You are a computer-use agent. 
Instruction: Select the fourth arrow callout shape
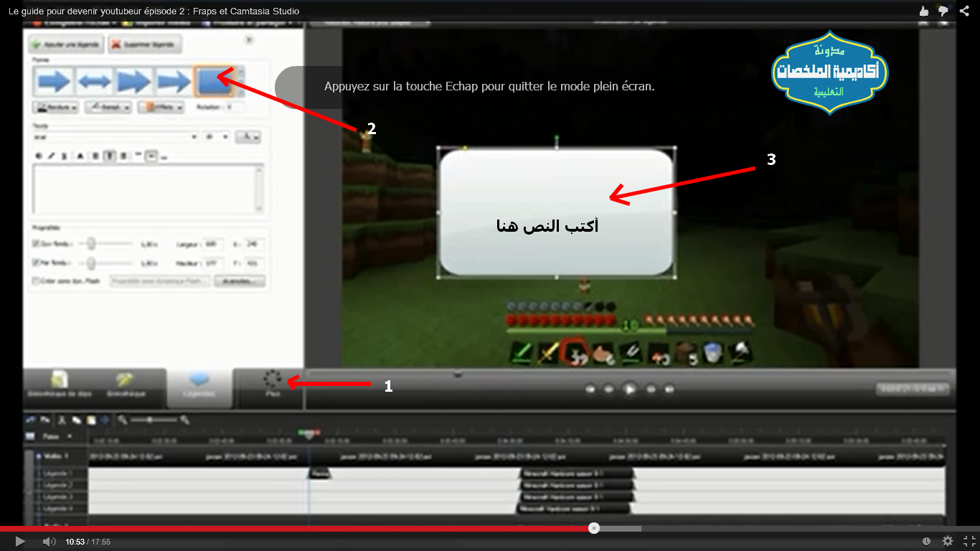(x=174, y=81)
